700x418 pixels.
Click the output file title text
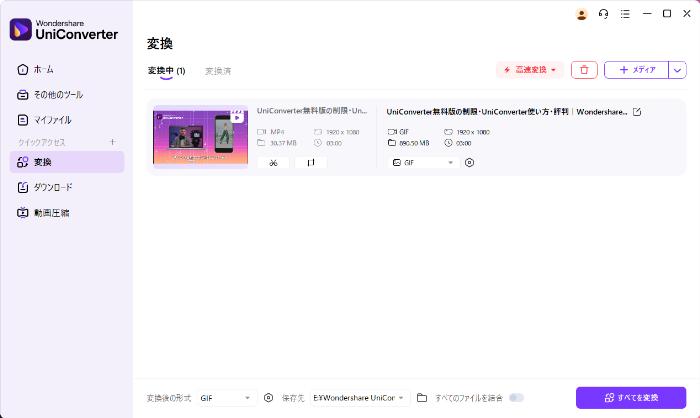click(507, 112)
